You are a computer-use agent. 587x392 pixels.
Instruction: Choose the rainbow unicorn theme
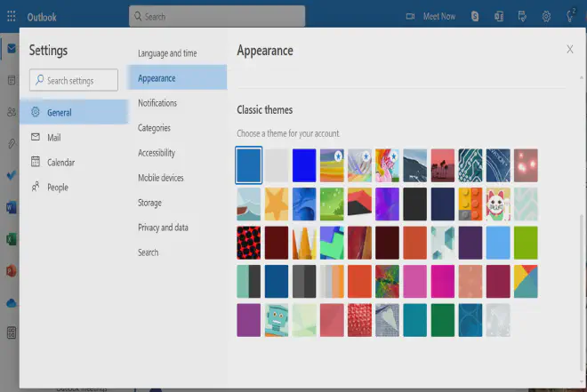[387, 165]
